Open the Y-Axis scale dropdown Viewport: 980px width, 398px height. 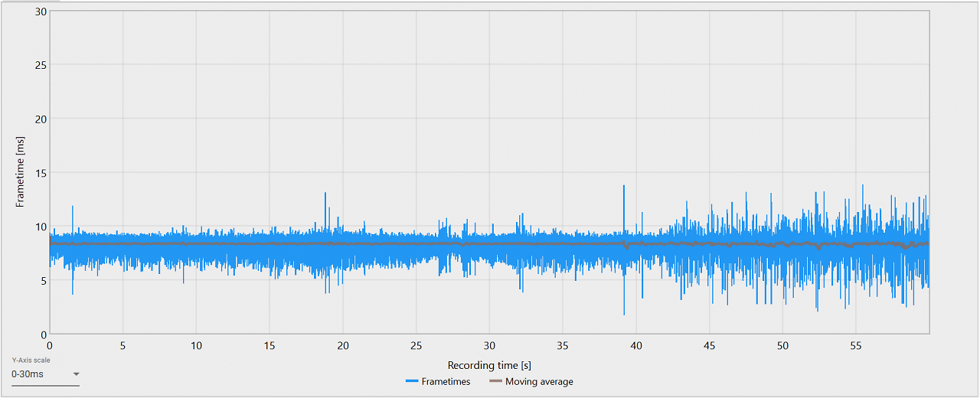click(x=45, y=374)
